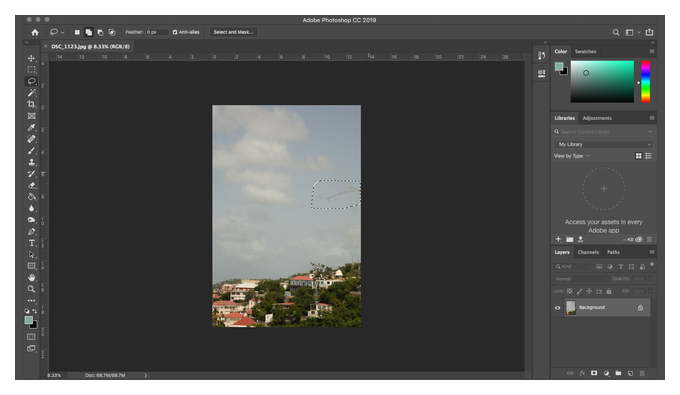Screen dimensions: 680x395
Task: Enable New Selection mode button
Action: click(x=77, y=32)
